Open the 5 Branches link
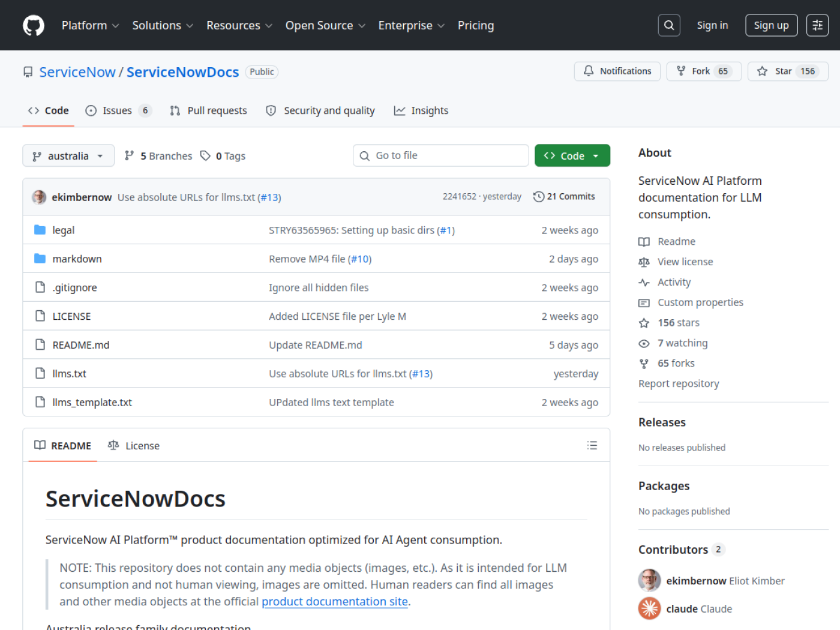Viewport: 840px width, 630px height. 158,156
